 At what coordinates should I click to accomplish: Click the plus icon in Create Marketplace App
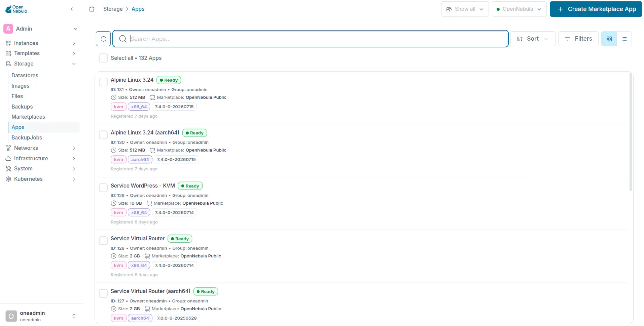click(x=561, y=9)
